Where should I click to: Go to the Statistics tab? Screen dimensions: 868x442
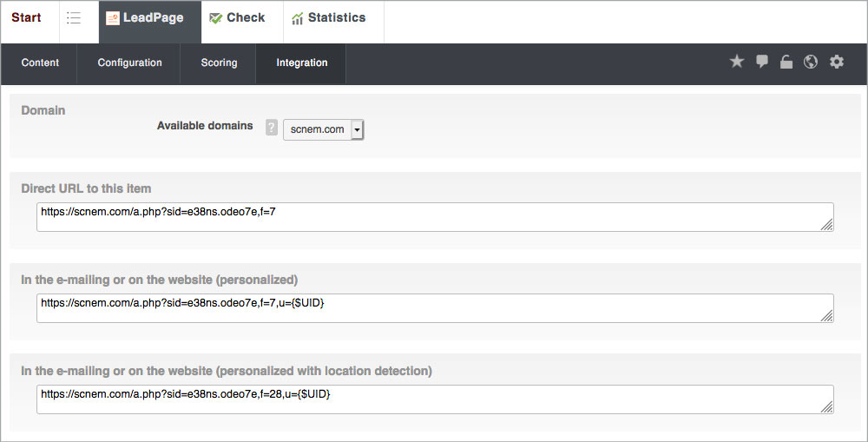pyautogui.click(x=328, y=18)
